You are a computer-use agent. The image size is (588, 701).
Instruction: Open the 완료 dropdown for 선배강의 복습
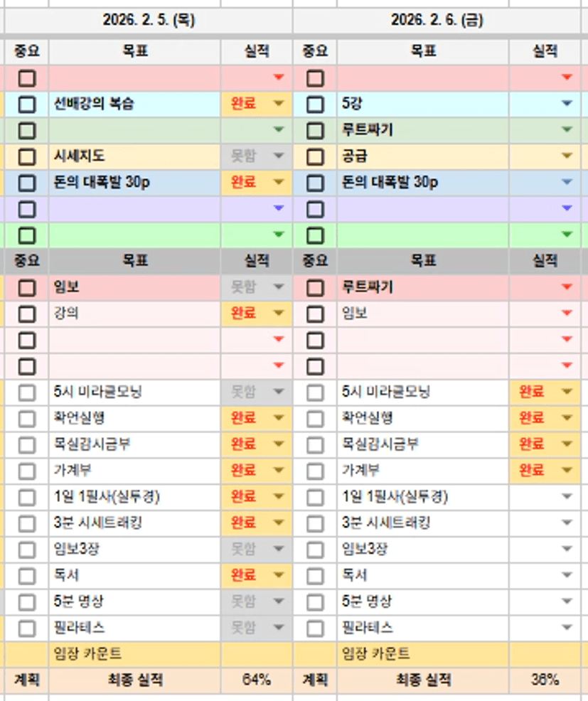point(279,105)
